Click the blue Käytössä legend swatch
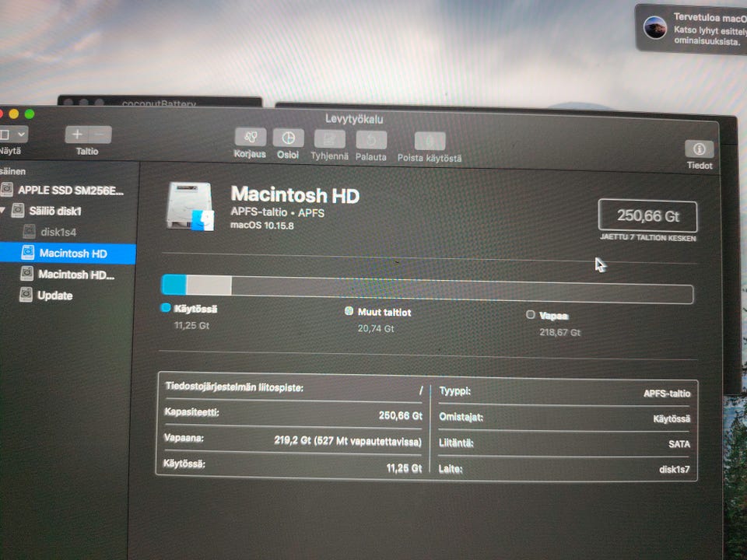This screenshot has height=560, width=747. [166, 308]
